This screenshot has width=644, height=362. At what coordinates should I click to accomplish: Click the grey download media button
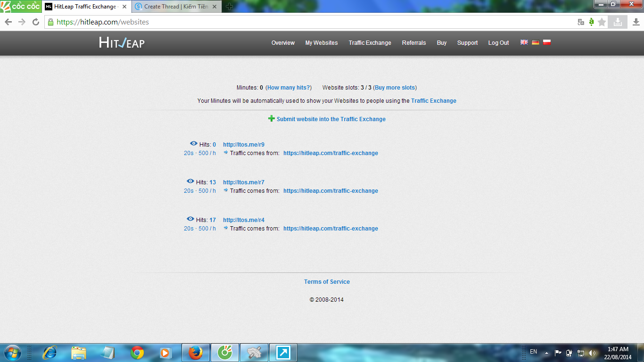(x=618, y=22)
